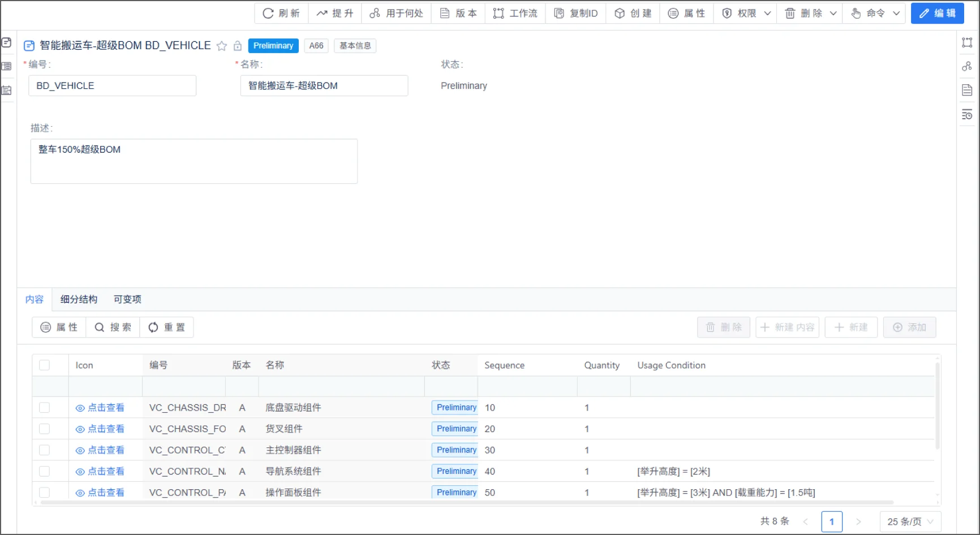Screen dimensions: 980x535
Task: Open 用于何处 where-used view
Action: pyautogui.click(x=396, y=13)
